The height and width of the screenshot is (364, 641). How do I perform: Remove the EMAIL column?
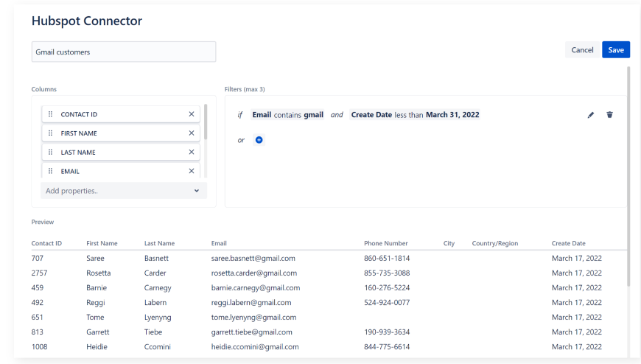tap(192, 171)
